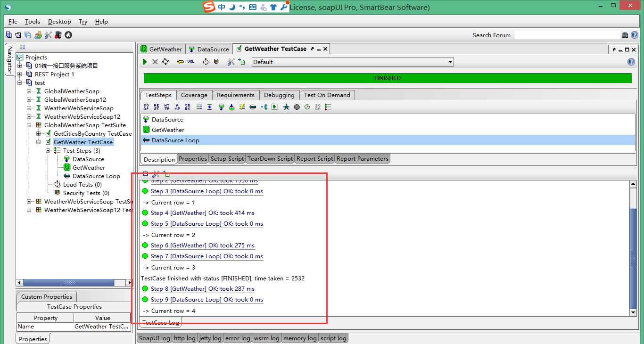644x344 pixels.
Task: Add a SOAP request test step
Action: pos(146,107)
